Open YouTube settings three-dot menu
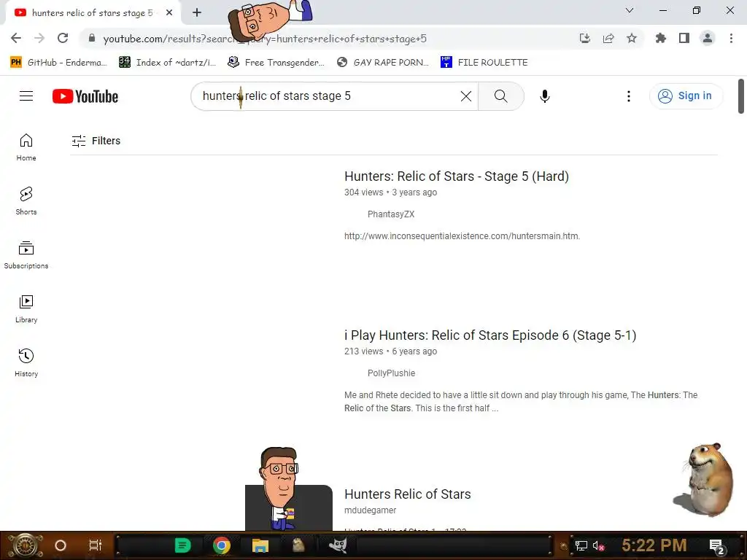 coord(628,96)
